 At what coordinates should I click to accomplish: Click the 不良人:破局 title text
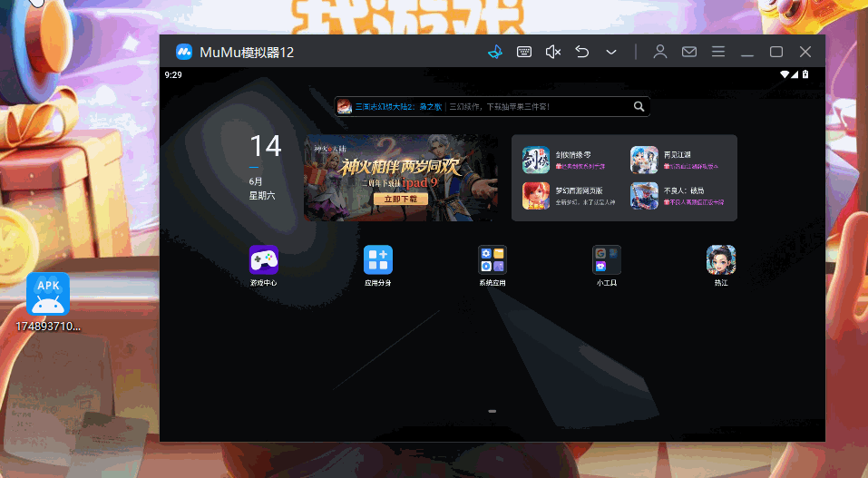click(x=684, y=190)
